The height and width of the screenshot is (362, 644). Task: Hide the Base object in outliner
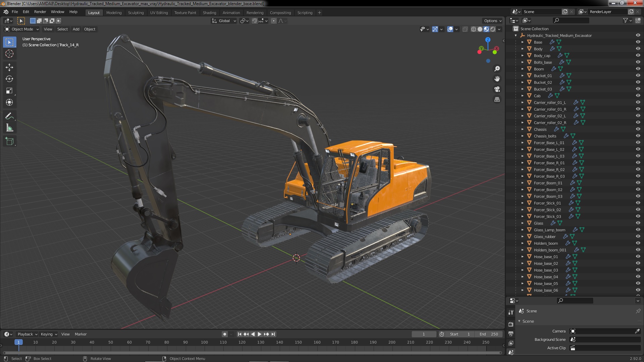[638, 42]
